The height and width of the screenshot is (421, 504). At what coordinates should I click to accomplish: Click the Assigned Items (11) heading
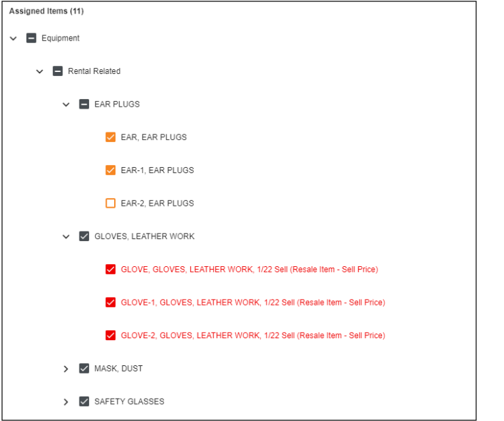coord(46,12)
